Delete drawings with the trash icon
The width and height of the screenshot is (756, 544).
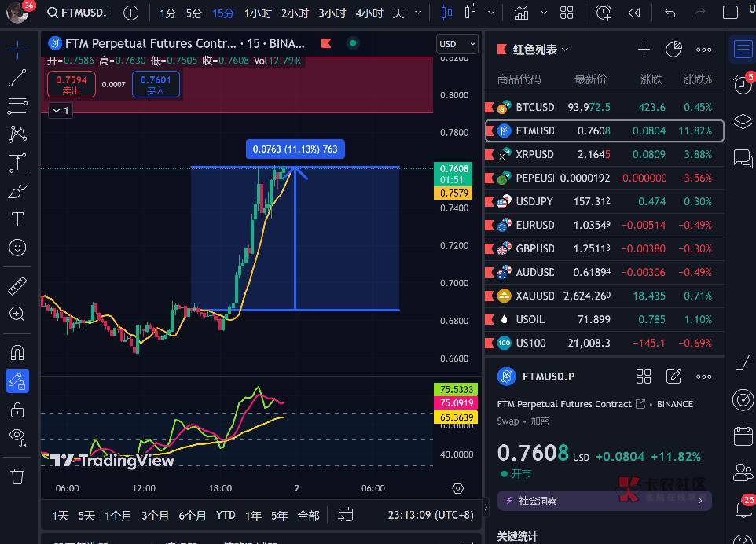(x=17, y=476)
